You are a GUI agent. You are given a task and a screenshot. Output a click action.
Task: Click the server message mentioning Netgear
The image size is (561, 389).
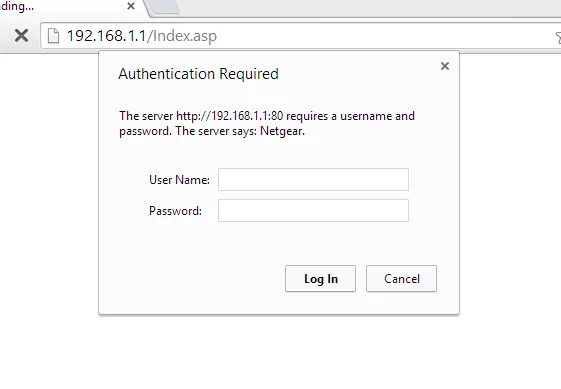point(267,123)
